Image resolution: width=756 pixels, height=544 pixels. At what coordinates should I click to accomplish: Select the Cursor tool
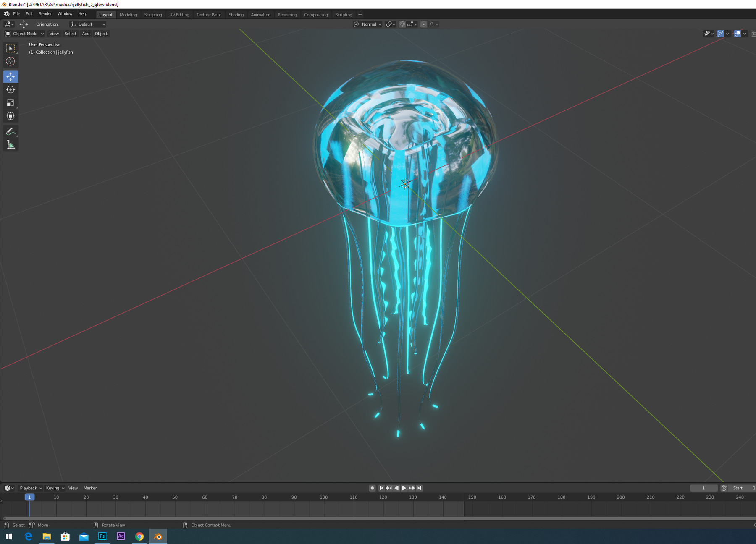(11, 61)
